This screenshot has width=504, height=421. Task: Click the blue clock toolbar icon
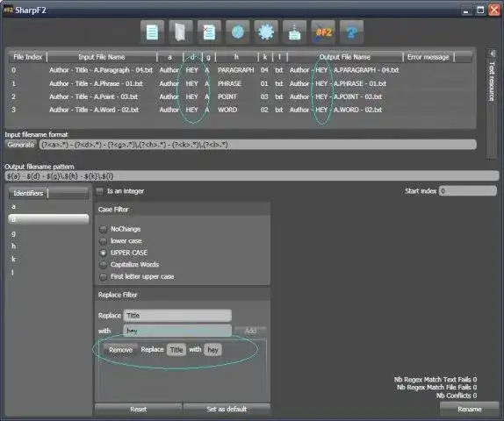[x=238, y=32]
